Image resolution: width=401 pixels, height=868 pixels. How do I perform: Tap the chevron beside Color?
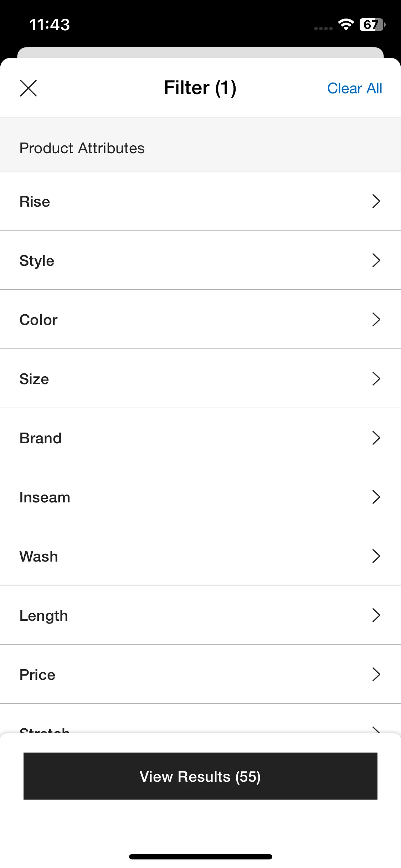(376, 319)
